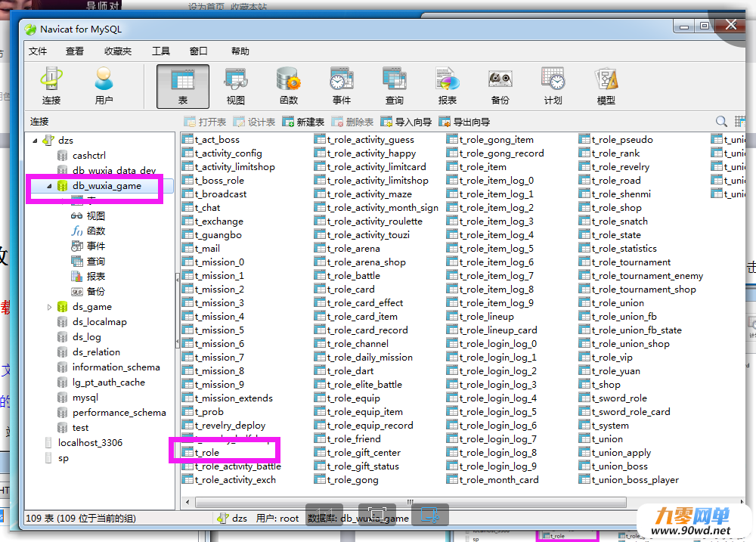Screen dimensions: 756x542
Task: Open the 文件 menu
Action: point(38,51)
